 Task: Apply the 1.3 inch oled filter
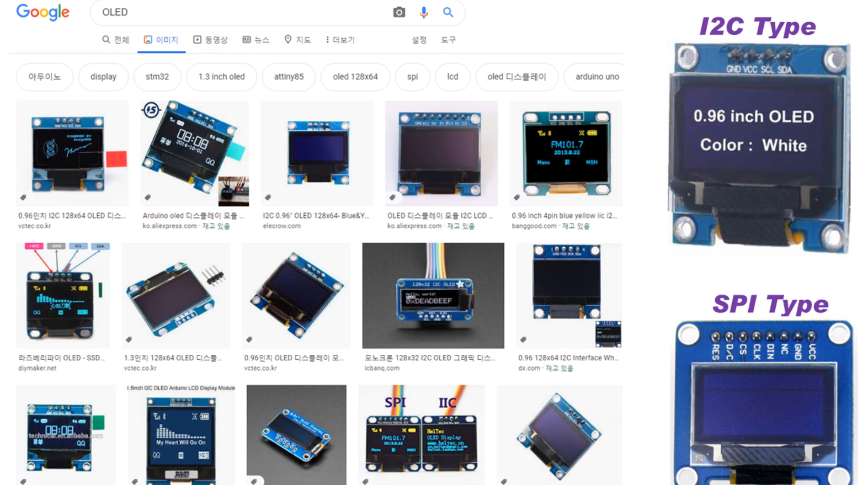(221, 77)
